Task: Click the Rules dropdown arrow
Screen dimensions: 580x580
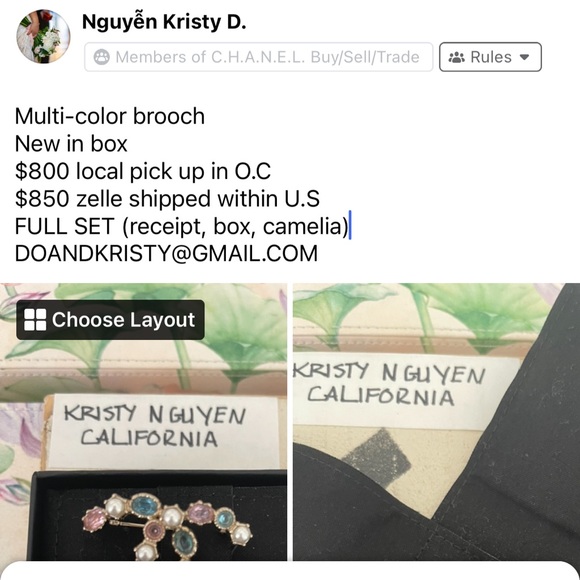Action: [524, 57]
